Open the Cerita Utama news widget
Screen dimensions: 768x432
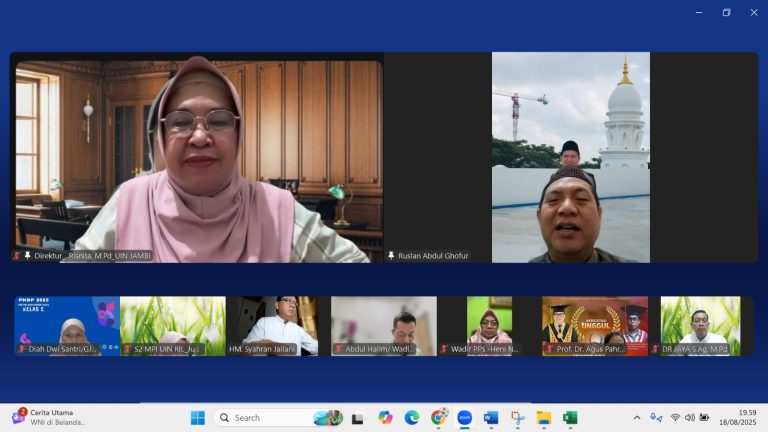[49, 417]
